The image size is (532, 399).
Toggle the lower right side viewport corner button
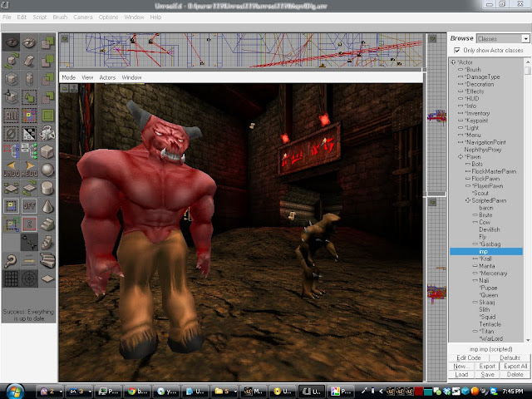(432, 202)
